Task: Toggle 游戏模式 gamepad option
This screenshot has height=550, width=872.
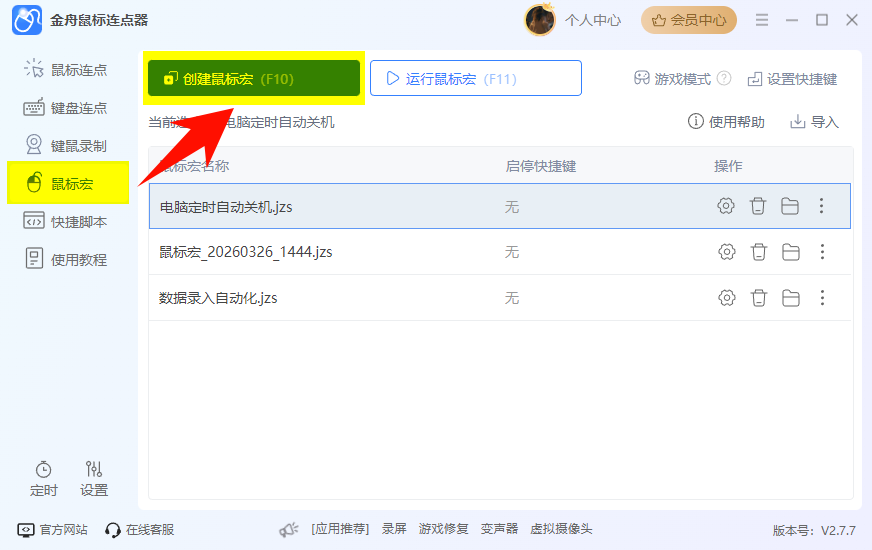Action: (672, 79)
